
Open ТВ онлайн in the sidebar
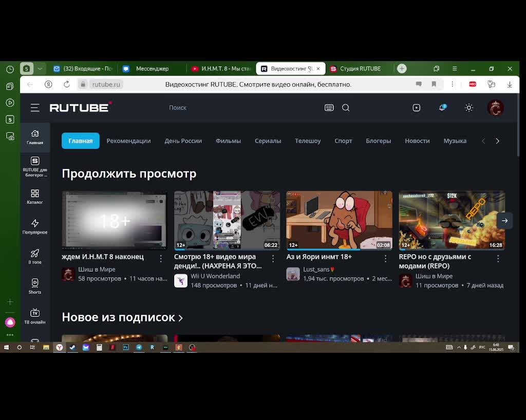(x=35, y=316)
